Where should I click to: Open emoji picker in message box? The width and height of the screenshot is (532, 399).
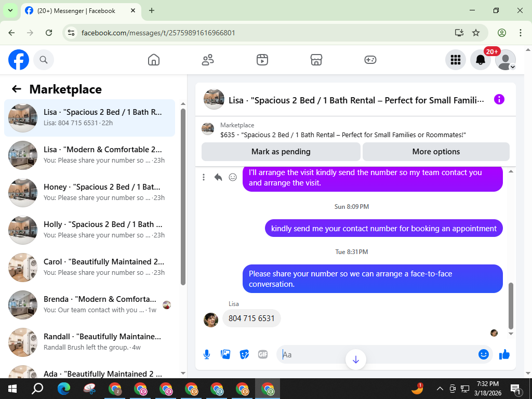pos(484,354)
